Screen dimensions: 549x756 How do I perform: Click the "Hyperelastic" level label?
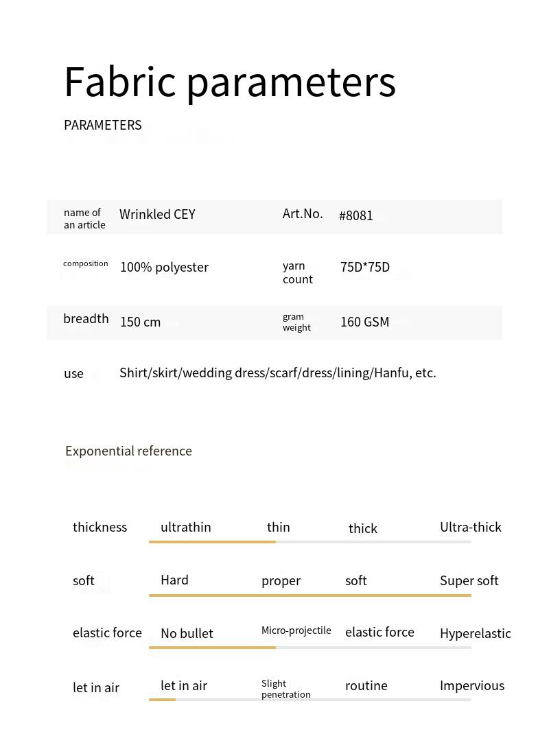(476, 633)
